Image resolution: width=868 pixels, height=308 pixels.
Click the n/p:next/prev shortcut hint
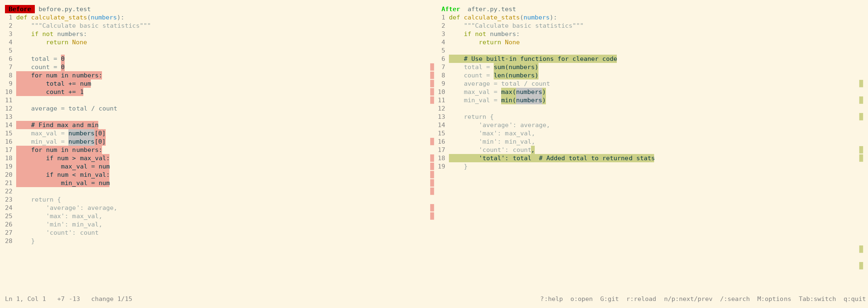click(688, 299)
